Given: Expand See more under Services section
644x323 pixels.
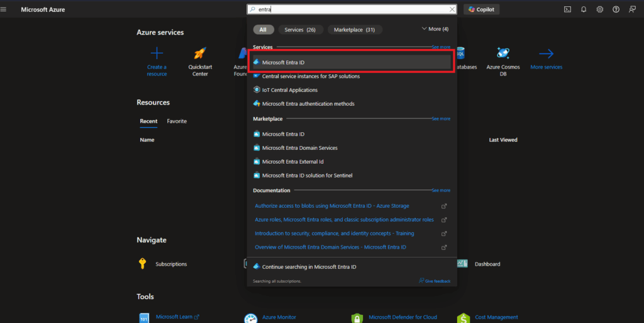Looking at the screenshot, I should coord(441,47).
